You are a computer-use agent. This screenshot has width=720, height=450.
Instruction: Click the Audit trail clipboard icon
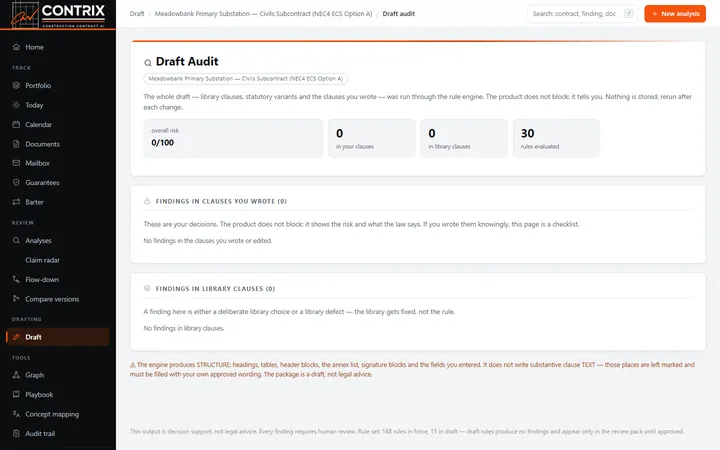(x=16, y=433)
